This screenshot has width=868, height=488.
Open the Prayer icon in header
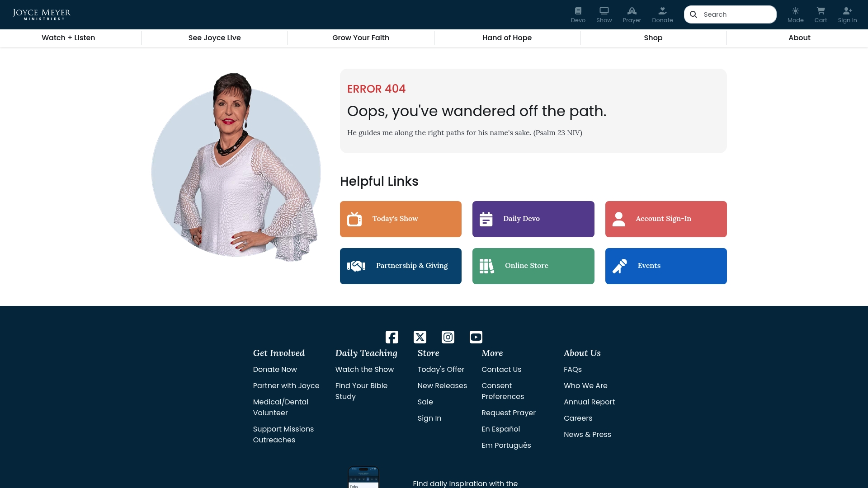632,15
